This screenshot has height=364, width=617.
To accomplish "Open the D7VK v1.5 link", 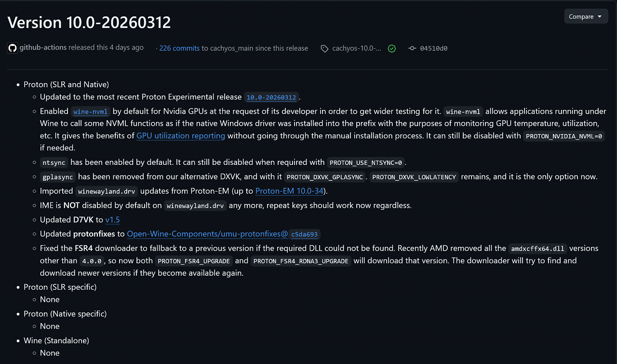I will click(x=112, y=220).
